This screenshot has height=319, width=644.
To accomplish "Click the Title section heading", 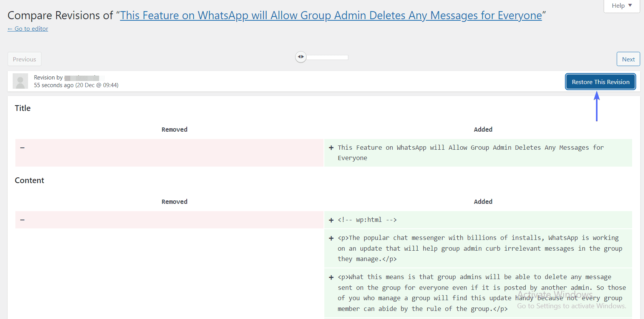I will point(23,108).
